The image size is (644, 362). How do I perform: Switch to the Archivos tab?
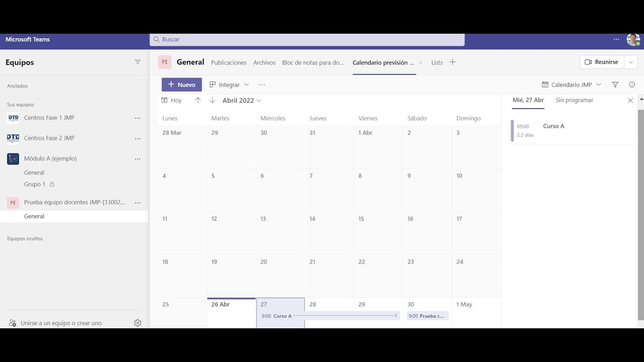click(265, 63)
